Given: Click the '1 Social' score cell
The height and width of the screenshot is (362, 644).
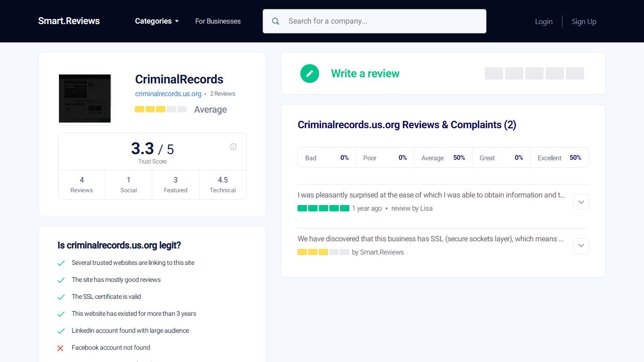Looking at the screenshot, I should coord(129,185).
